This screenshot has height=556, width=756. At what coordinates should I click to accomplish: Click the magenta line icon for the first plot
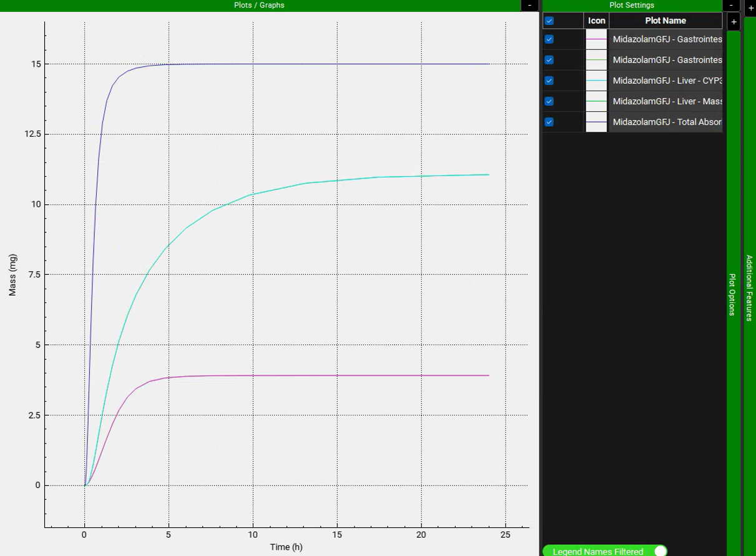(596, 39)
